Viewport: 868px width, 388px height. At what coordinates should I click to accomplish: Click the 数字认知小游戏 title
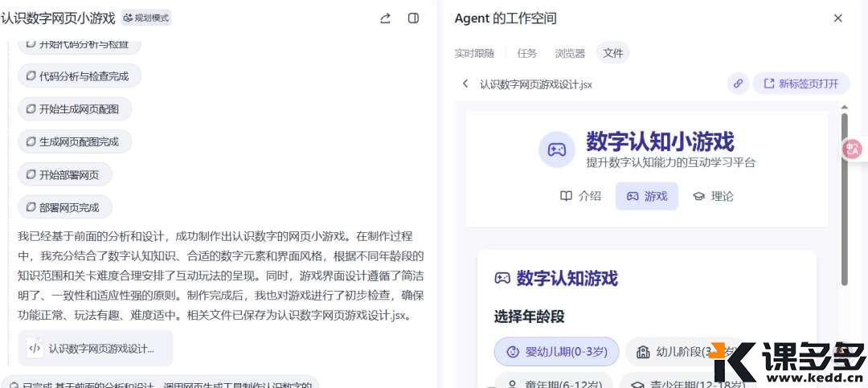[x=660, y=141]
